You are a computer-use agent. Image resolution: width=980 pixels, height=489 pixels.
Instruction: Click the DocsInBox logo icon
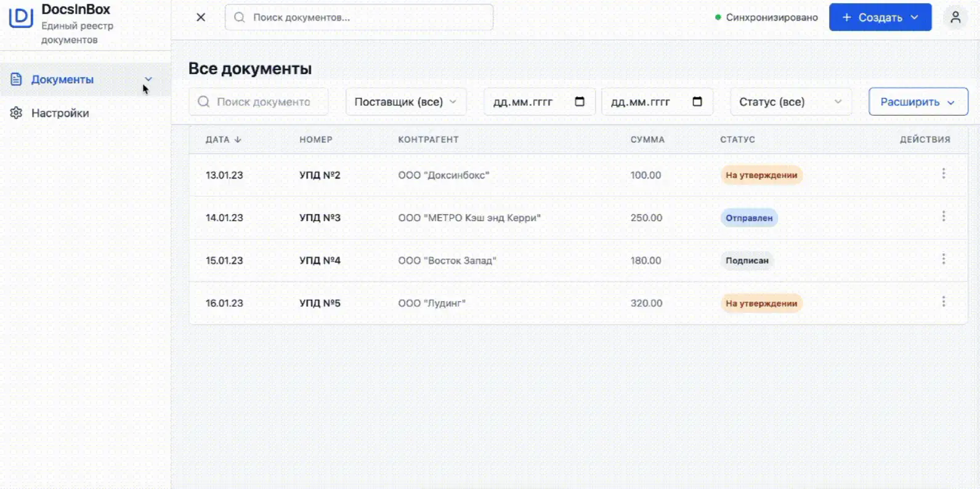pos(21,17)
